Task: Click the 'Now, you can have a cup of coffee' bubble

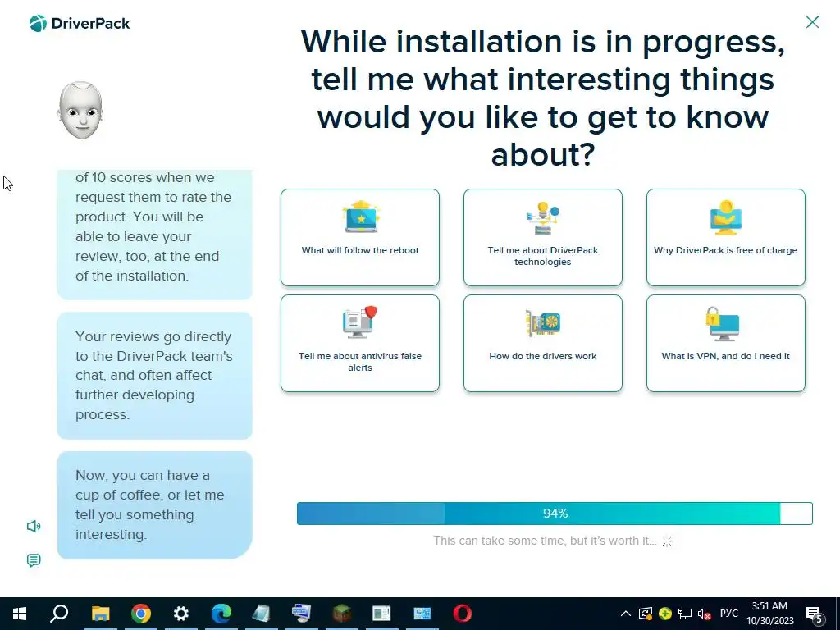Action: (155, 504)
